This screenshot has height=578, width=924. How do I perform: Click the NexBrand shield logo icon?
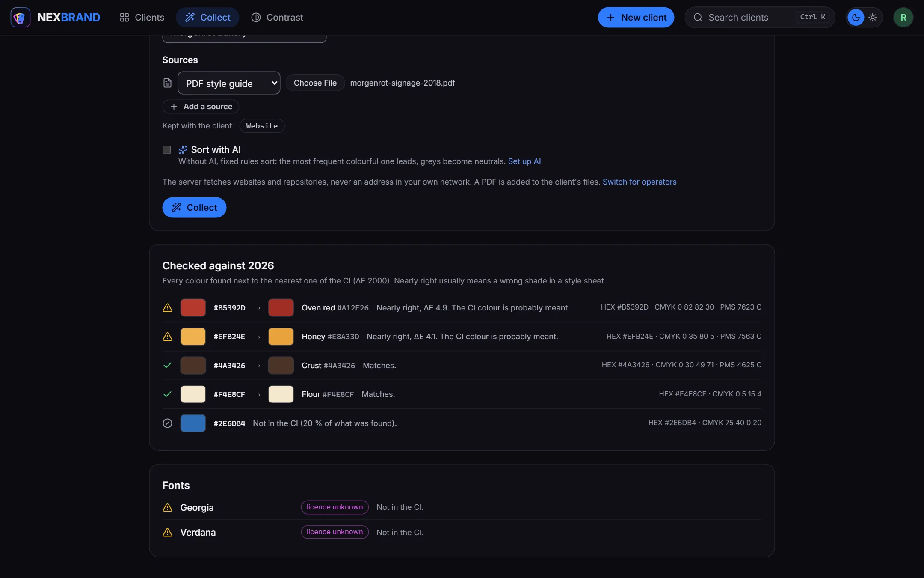tap(20, 17)
